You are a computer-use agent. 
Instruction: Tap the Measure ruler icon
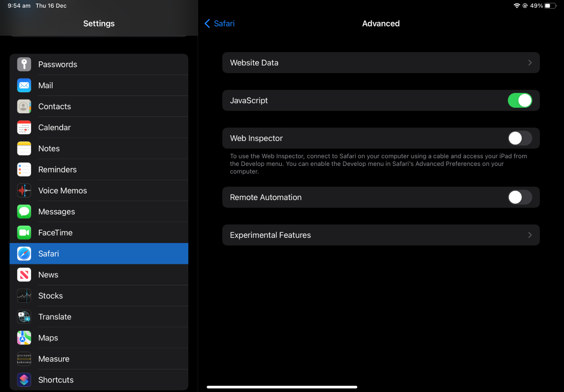coord(24,359)
